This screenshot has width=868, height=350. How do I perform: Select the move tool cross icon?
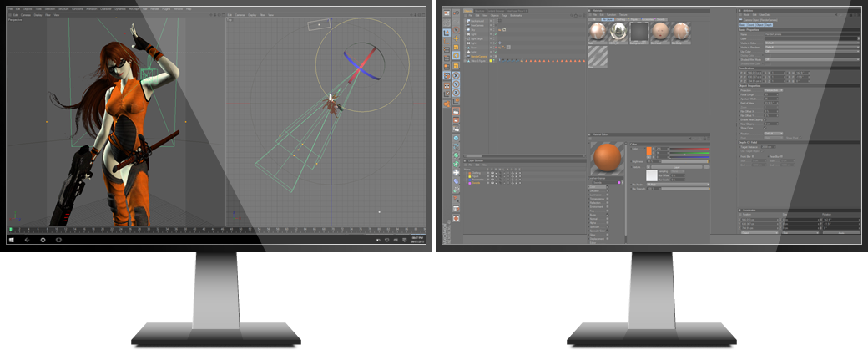(x=457, y=38)
